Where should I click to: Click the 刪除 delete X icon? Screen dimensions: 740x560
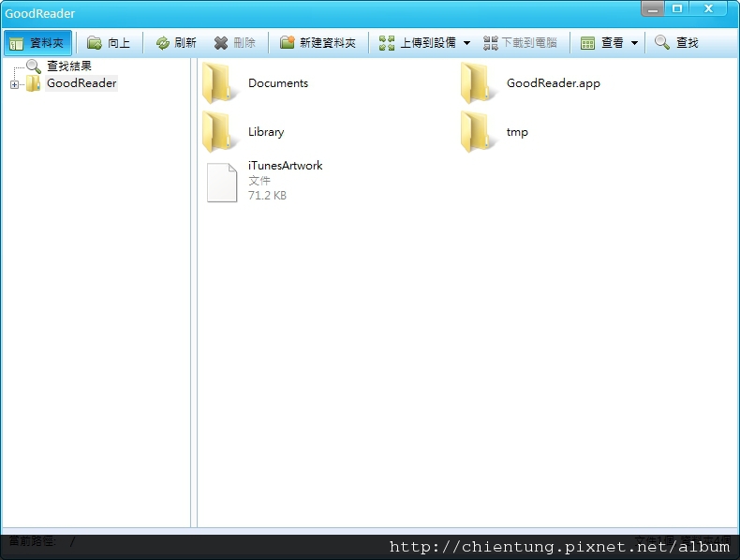coord(221,43)
